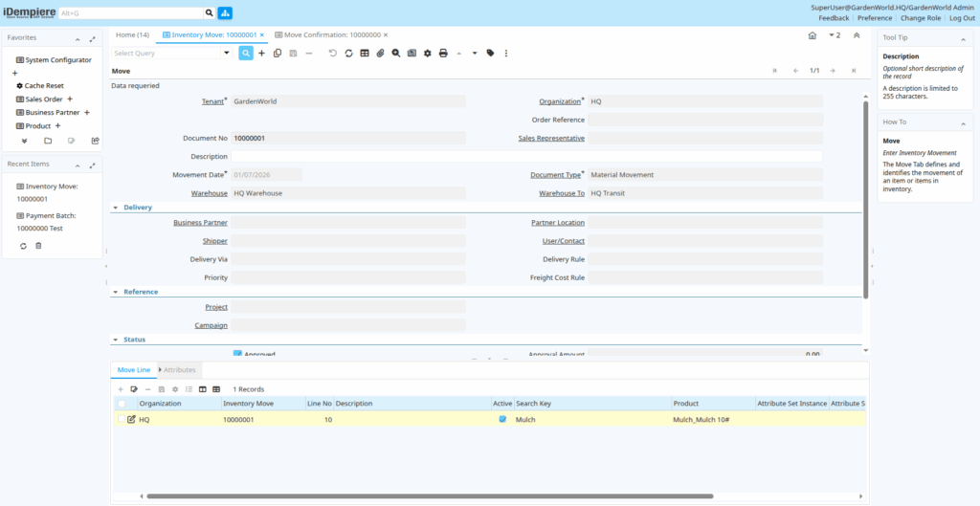Screen dimensions: 980x506
Task: Click the global search magnifier icon
Action: 209,12
